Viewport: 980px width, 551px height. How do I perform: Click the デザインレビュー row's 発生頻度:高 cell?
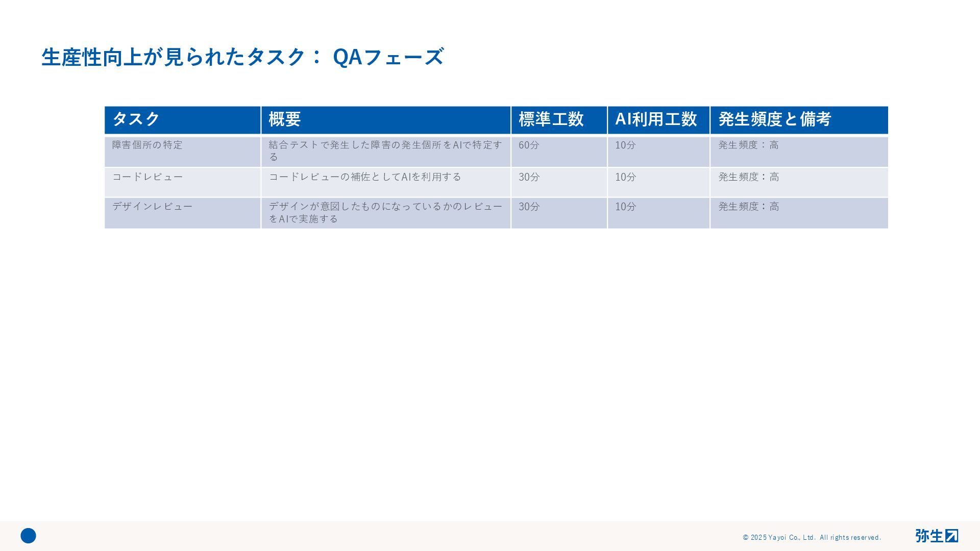click(x=798, y=213)
